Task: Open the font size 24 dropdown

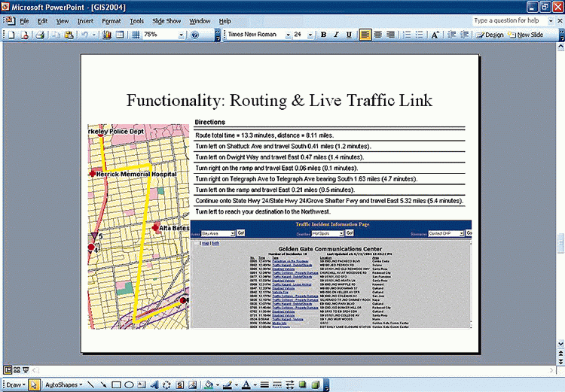Action: (310, 35)
